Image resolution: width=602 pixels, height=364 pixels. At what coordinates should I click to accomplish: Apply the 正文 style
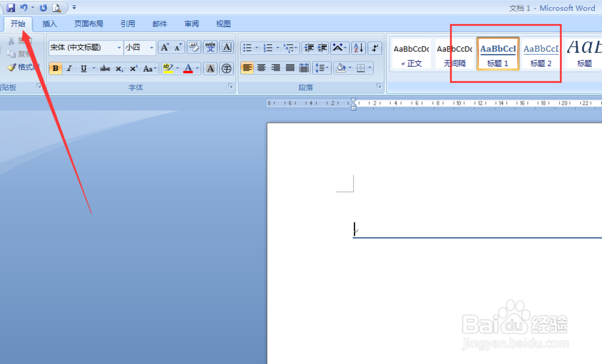click(411, 54)
